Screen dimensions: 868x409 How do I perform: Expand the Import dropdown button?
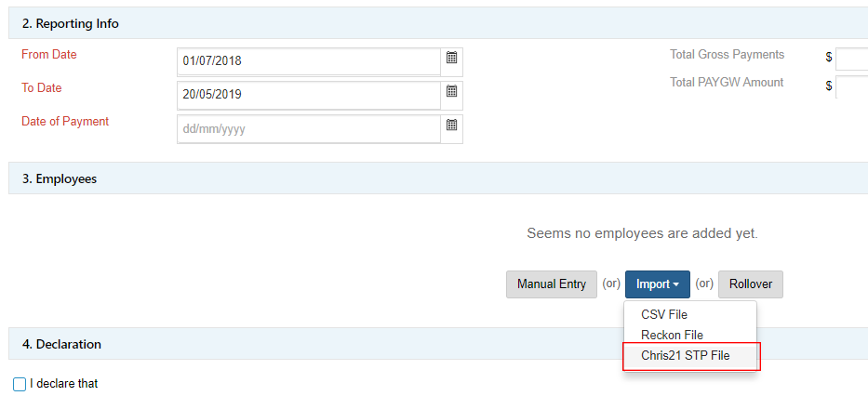click(658, 284)
